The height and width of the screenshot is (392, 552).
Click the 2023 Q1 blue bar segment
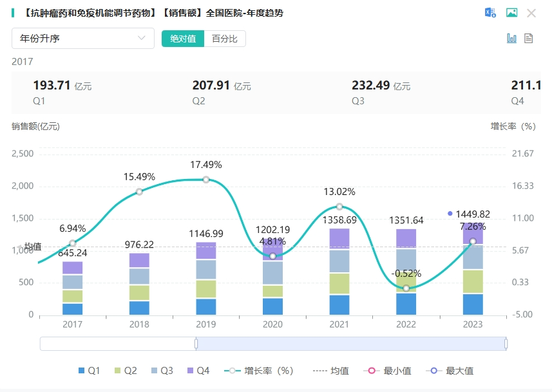[473, 304]
